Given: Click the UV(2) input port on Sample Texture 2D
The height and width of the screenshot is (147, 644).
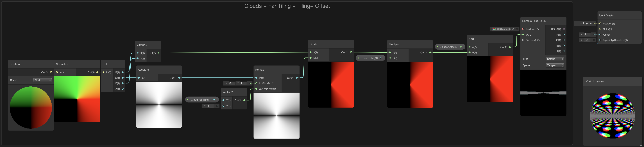Looking at the screenshot, I should coord(523,35).
